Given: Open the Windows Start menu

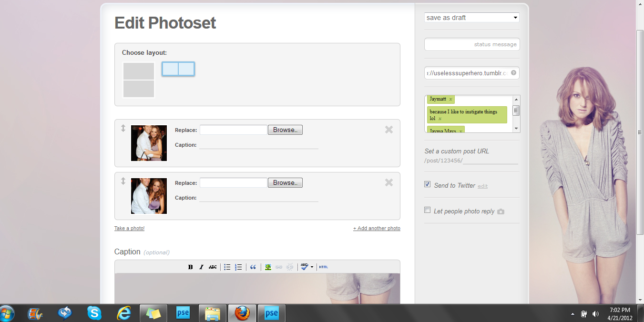Looking at the screenshot, I should 7,313.
